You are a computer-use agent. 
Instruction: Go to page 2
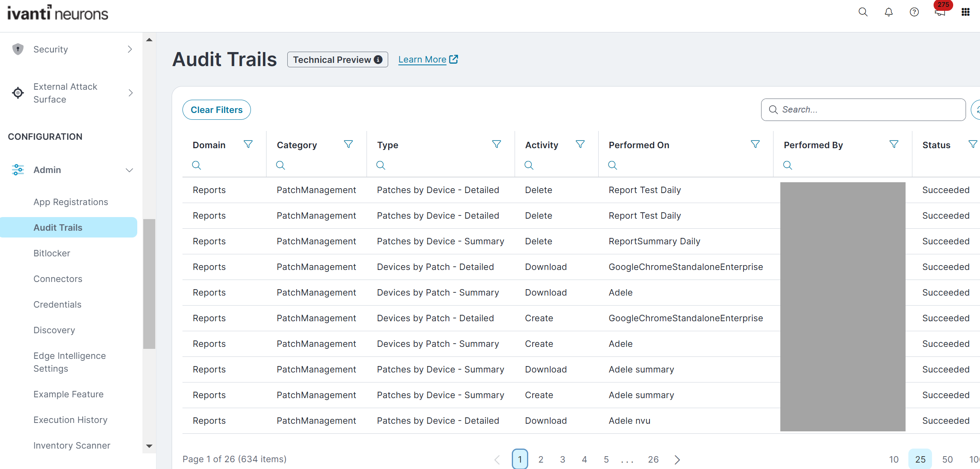coord(541,459)
